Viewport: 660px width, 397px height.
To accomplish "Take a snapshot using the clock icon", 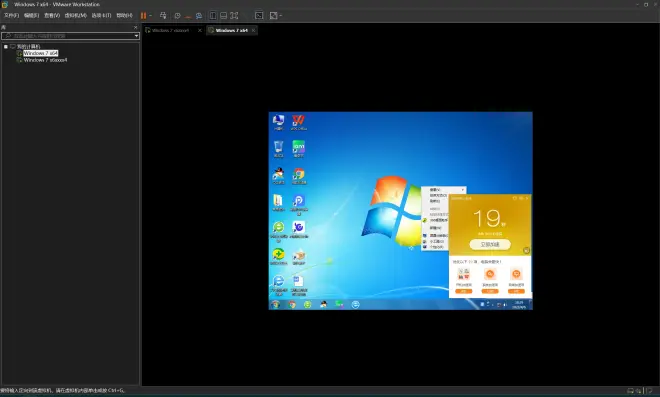I will pyautogui.click(x=177, y=16).
